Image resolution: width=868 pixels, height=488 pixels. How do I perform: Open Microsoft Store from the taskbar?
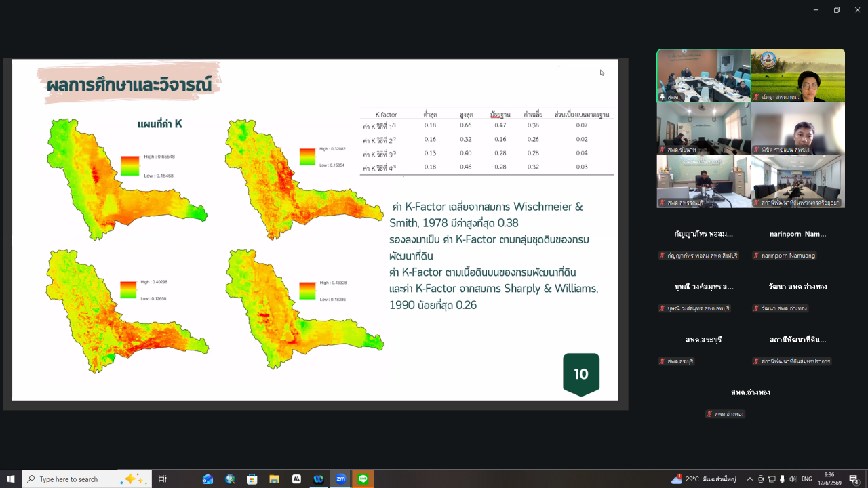coord(252,479)
